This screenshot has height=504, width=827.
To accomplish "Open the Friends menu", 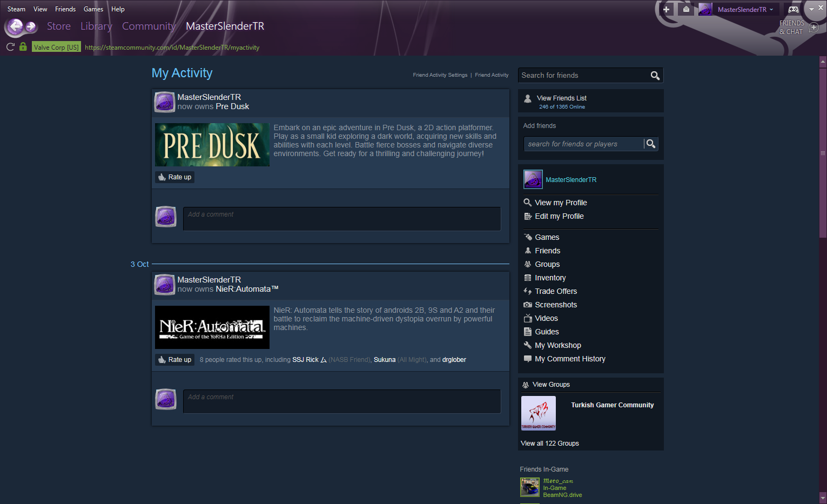I will pyautogui.click(x=65, y=9).
